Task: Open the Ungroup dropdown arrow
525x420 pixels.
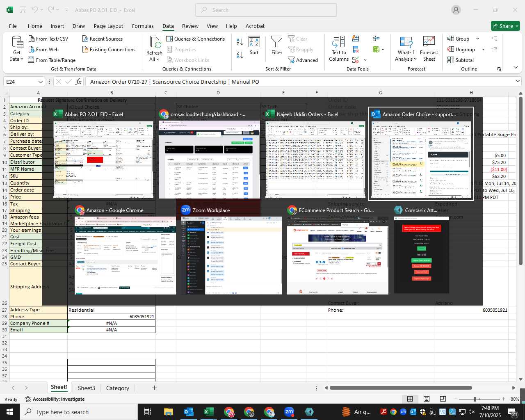Action: click(483, 49)
